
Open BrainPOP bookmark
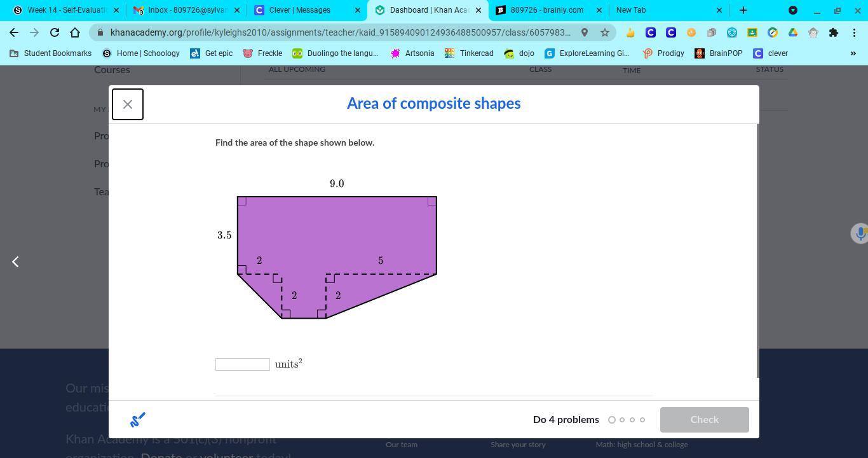click(x=719, y=53)
